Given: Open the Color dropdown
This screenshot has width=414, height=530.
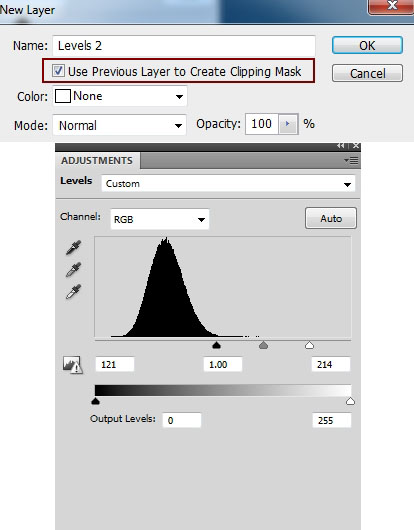Looking at the screenshot, I should [x=120, y=96].
